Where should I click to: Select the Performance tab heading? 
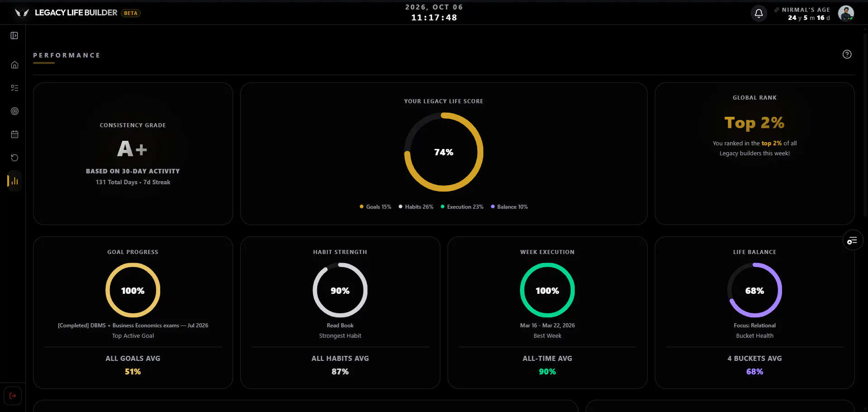coord(67,55)
